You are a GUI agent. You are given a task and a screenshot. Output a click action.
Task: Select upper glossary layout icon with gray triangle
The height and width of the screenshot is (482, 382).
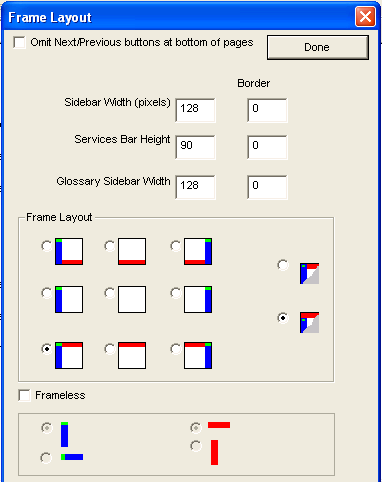point(309,273)
